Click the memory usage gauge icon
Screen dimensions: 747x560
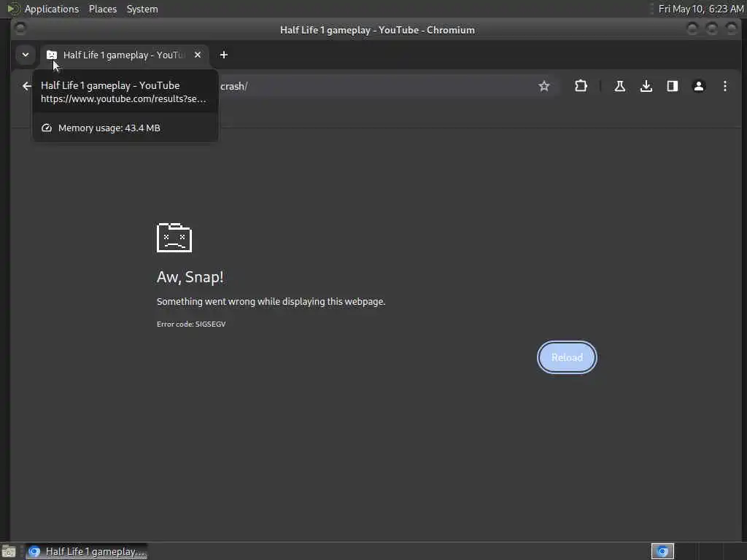tap(46, 128)
